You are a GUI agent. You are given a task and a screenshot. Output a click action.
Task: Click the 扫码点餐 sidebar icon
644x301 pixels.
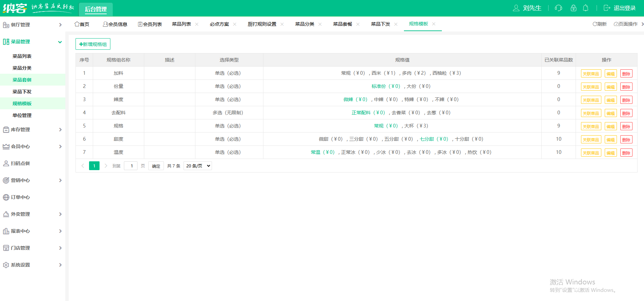[6, 163]
